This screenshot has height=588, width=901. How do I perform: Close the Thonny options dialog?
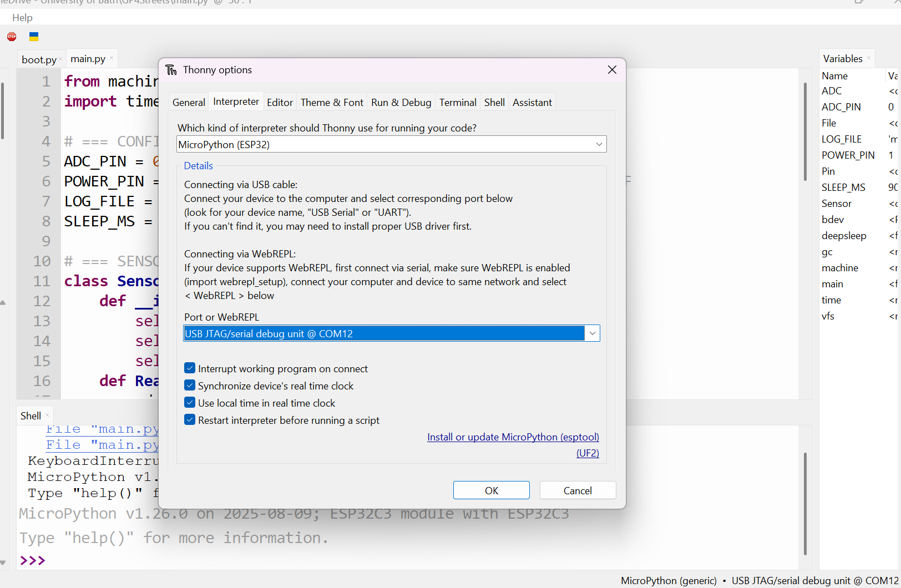click(x=612, y=70)
